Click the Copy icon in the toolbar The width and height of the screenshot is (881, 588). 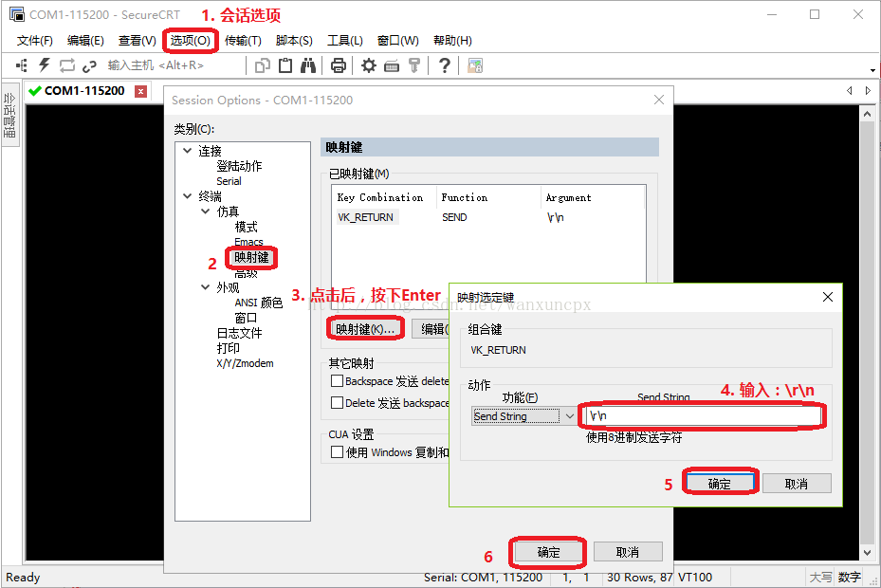click(265, 64)
